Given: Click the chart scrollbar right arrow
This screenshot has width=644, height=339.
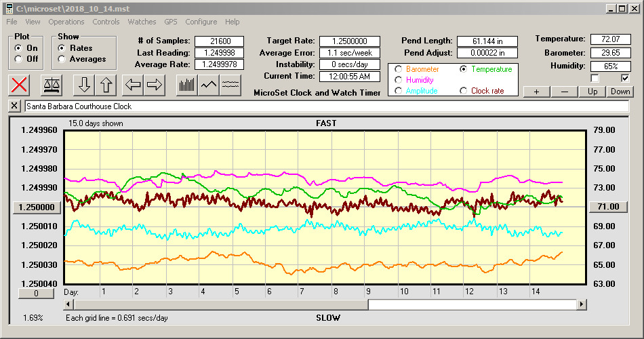Looking at the screenshot, I should click(581, 304).
